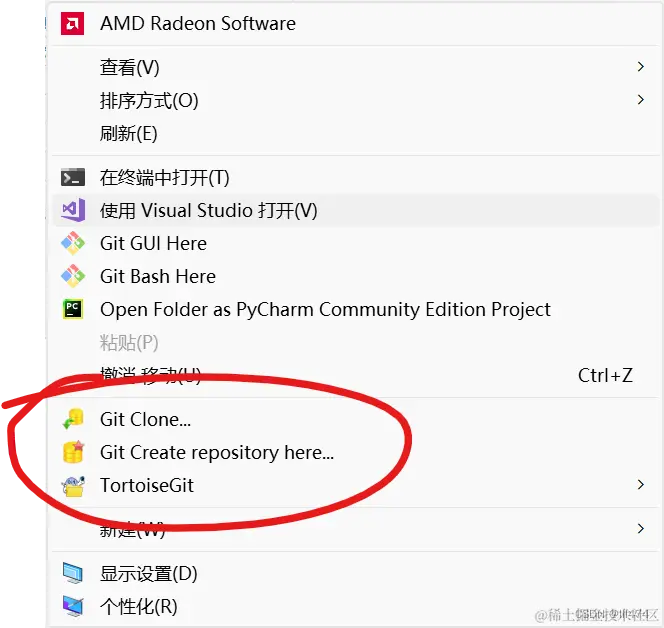Viewport: 664px width, 628px height.
Task: Click the TortoiseGit turtle icon
Action: point(73,486)
